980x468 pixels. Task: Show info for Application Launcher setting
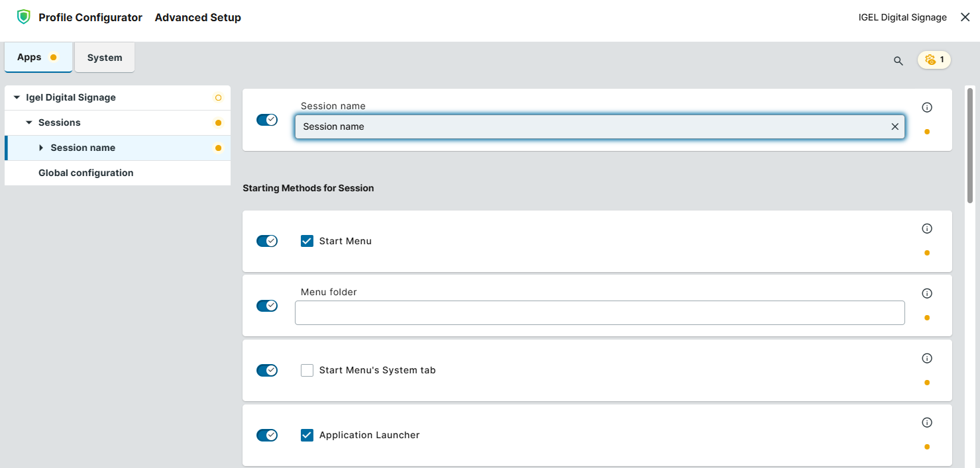point(927,422)
